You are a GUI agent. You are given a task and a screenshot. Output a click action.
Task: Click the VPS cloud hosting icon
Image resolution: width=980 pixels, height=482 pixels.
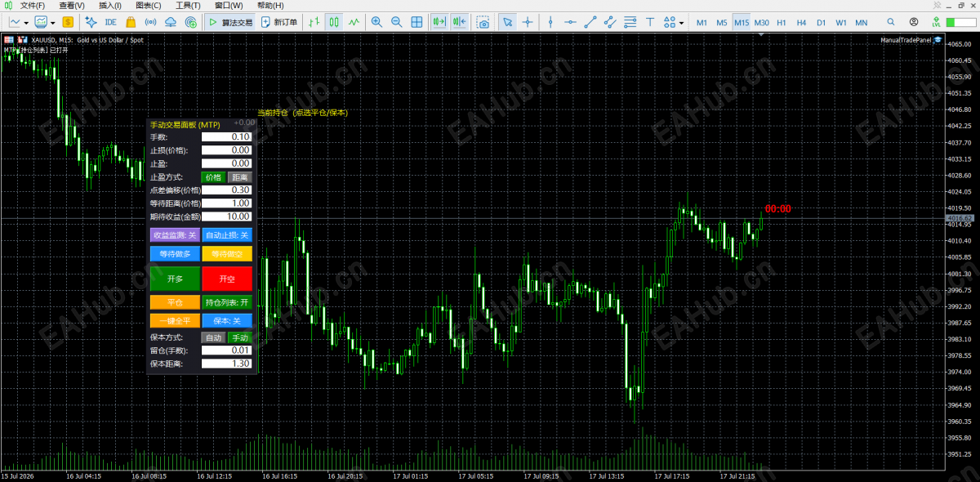(171, 22)
